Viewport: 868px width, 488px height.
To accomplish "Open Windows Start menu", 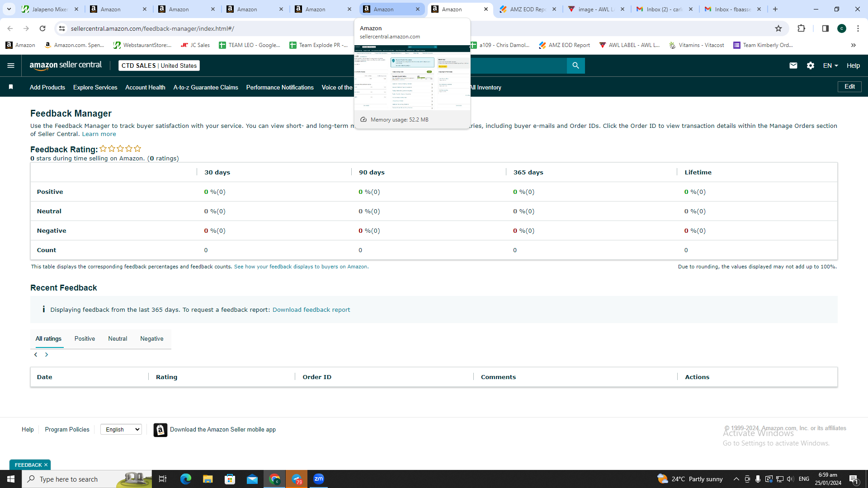I will click(11, 479).
